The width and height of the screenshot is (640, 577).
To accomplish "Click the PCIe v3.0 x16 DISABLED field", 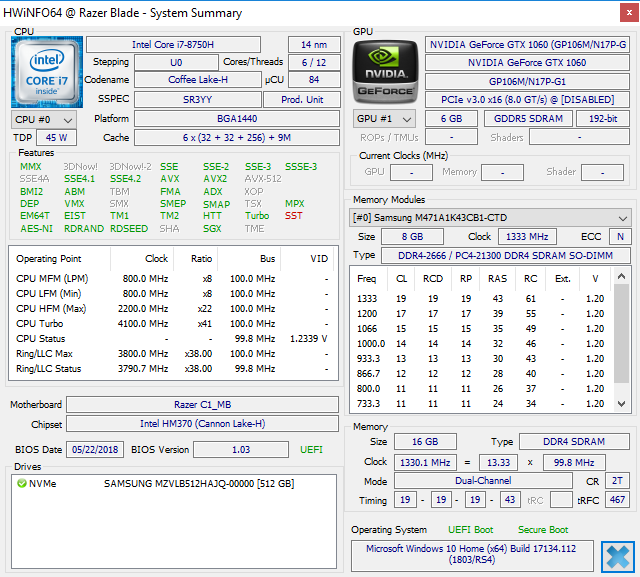I will coord(527,100).
